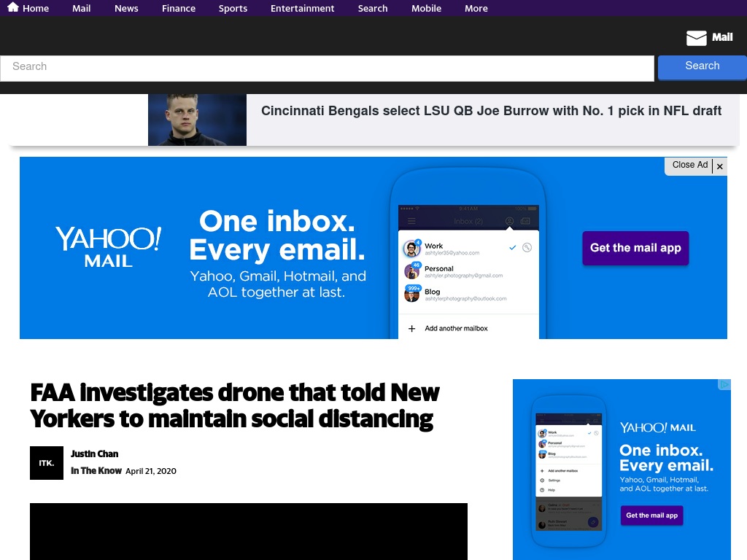Expand the More nav menu
Screen dimensions: 747x560
pos(476,9)
